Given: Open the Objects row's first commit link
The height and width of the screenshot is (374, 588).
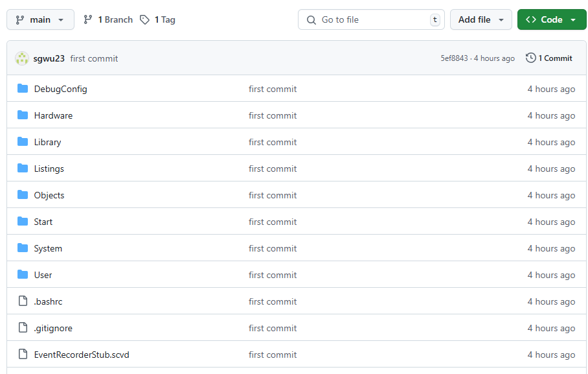Looking at the screenshot, I should tap(273, 196).
